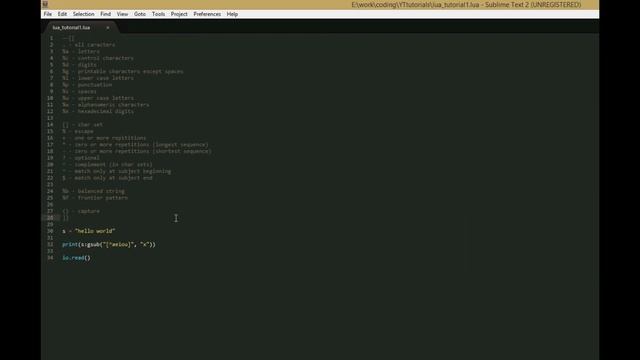The width and height of the screenshot is (640, 360).
Task: Click line number 30 in the gutter
Action: [50, 231]
